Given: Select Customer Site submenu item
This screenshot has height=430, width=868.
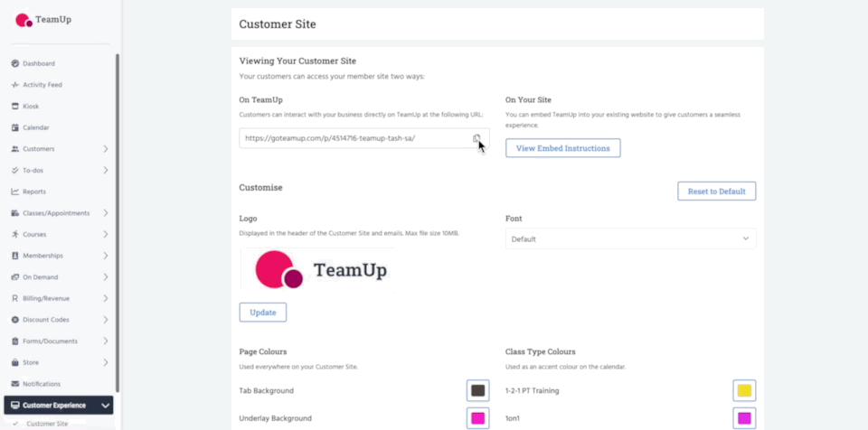Looking at the screenshot, I should coord(47,424).
